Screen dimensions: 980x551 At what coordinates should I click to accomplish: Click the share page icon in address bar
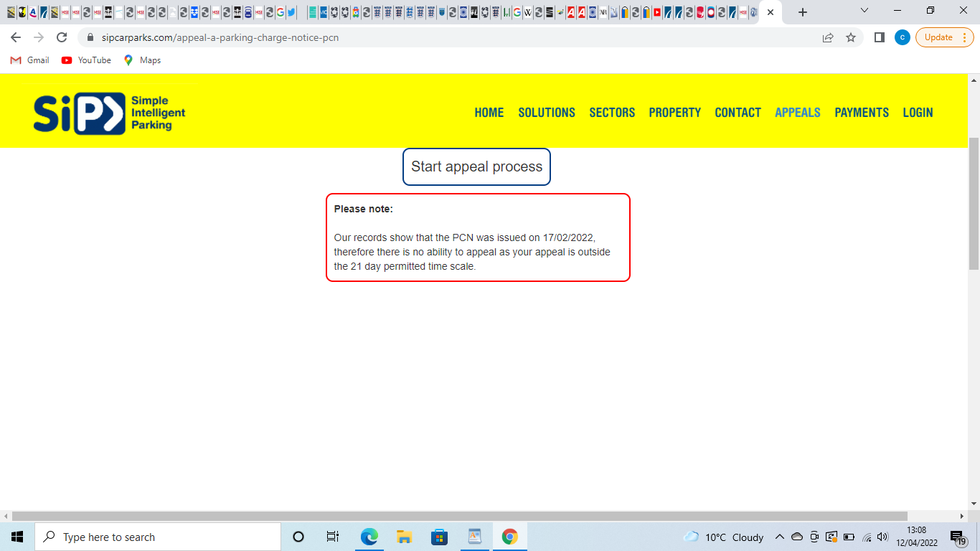[x=828, y=37]
